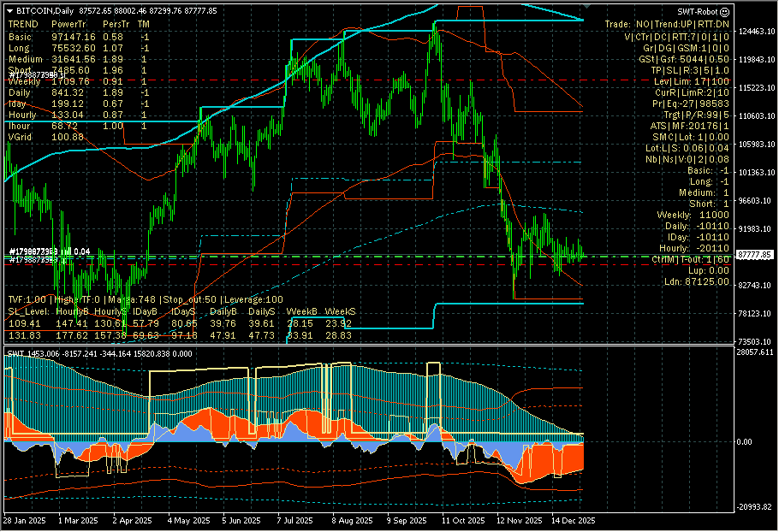779x532 pixels.
Task: Click the Leverage:100 parameter text
Action: [x=254, y=299]
